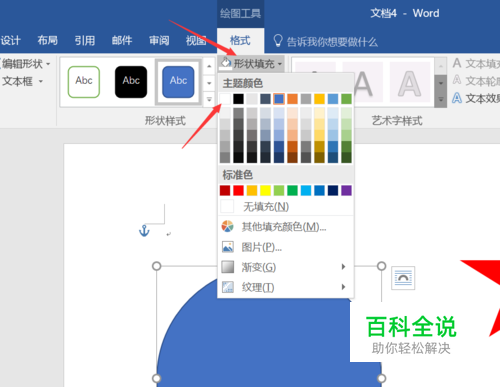500x387 pixels.
Task: Click the anchor icon on the page
Action: coord(144,230)
